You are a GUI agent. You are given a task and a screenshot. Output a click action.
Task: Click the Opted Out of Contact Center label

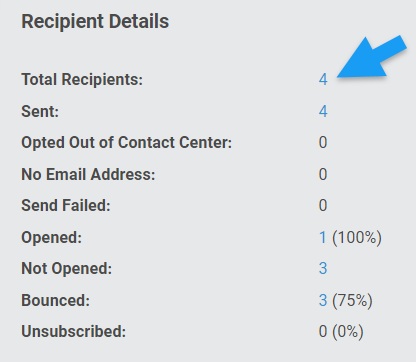coord(127,143)
